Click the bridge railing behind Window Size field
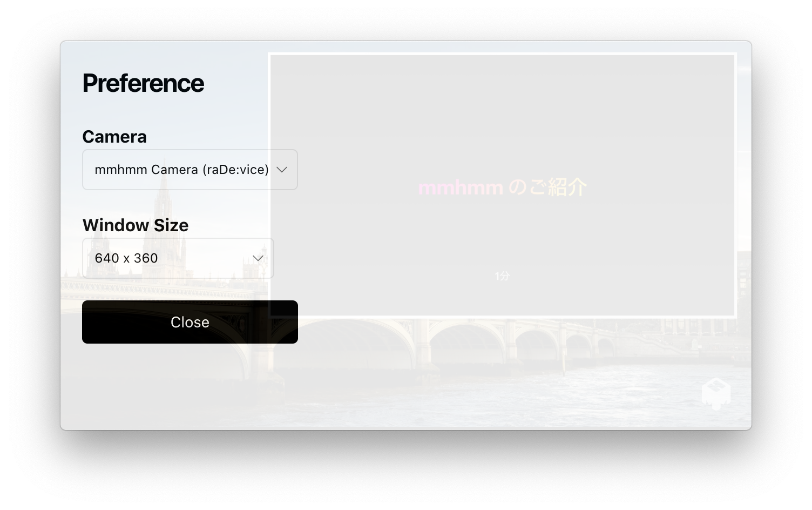Viewport: 812px width, 510px height. 162,285
